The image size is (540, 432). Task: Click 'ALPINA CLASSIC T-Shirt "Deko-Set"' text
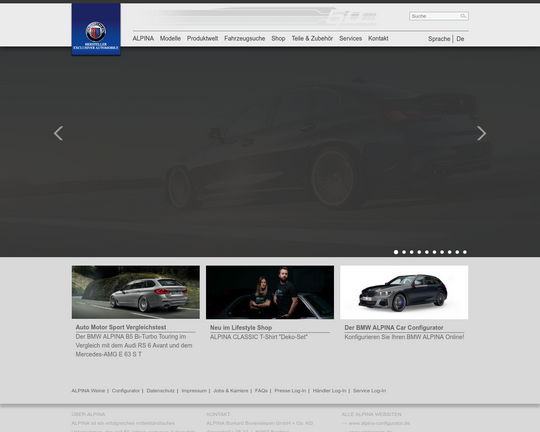[x=259, y=337]
